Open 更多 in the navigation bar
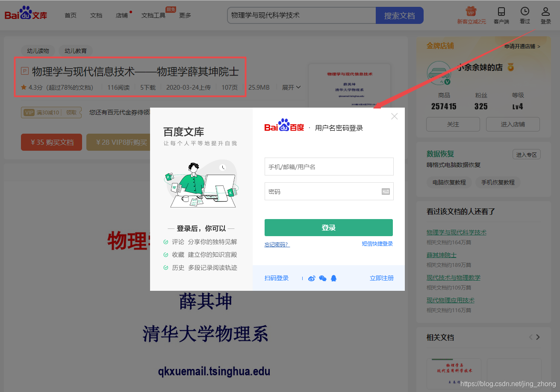560x392 pixels. (185, 15)
